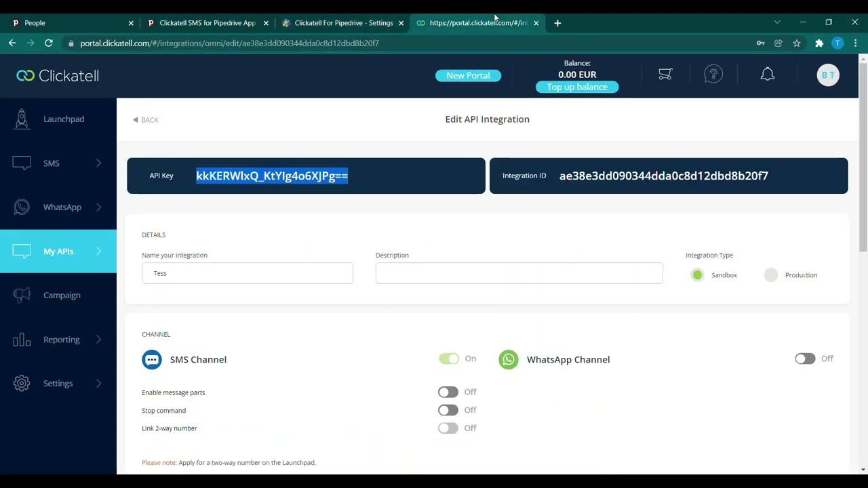Enable the Stop command toggle
Image resolution: width=868 pixels, height=488 pixels.
pyautogui.click(x=448, y=410)
